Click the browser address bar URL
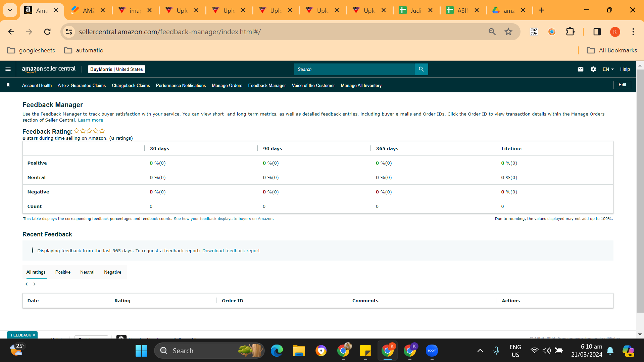The image size is (644, 362). [170, 32]
